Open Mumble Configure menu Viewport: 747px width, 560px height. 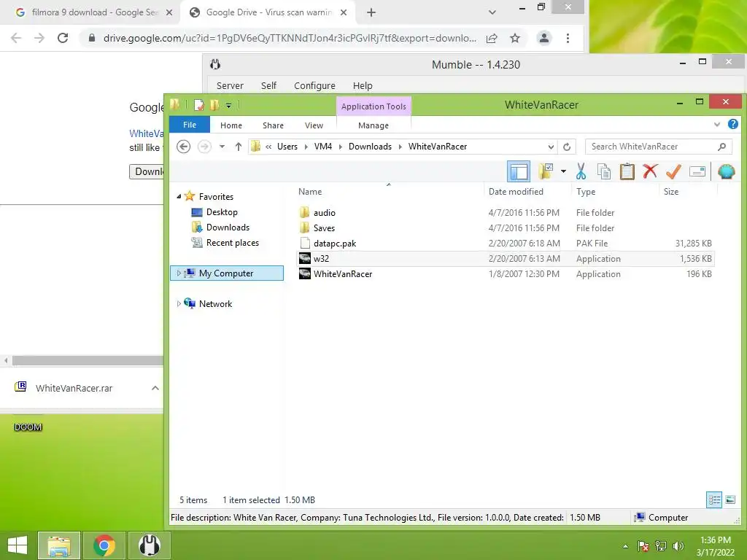point(314,86)
